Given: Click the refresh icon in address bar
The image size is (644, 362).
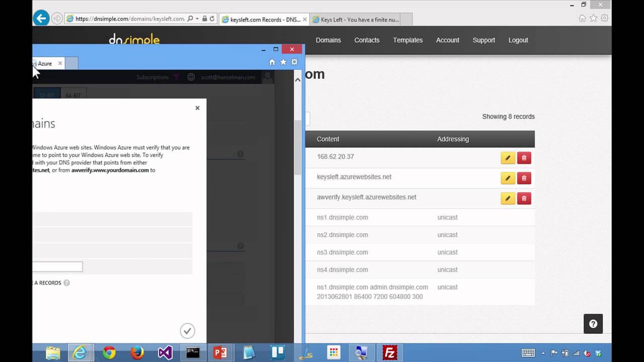Looking at the screenshot, I should [212, 19].
